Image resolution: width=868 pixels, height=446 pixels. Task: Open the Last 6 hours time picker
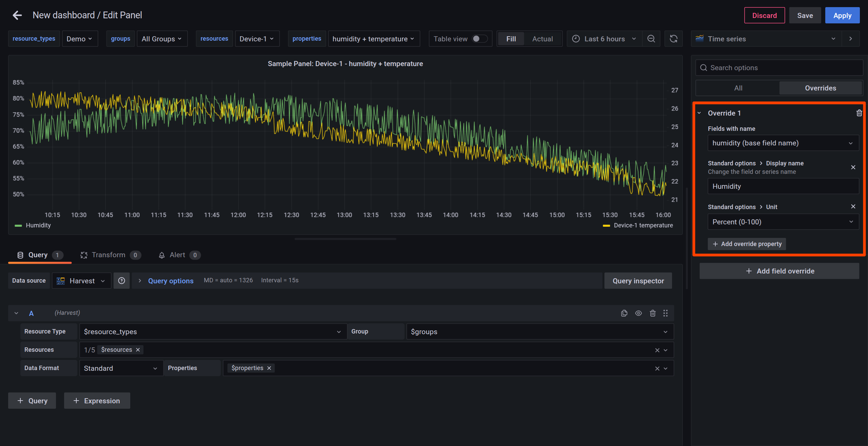(x=604, y=39)
